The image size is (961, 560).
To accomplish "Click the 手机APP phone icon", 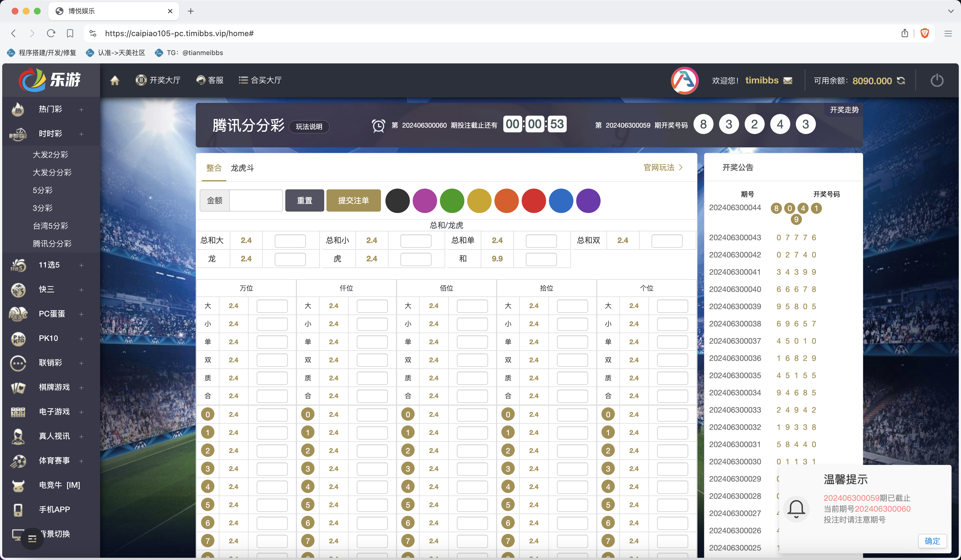I will [x=18, y=510].
